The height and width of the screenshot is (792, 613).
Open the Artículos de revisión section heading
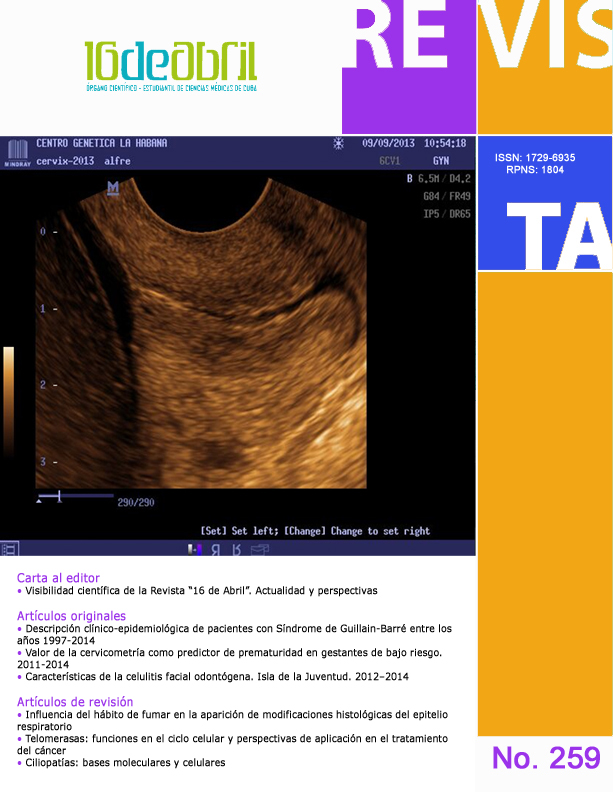75,702
